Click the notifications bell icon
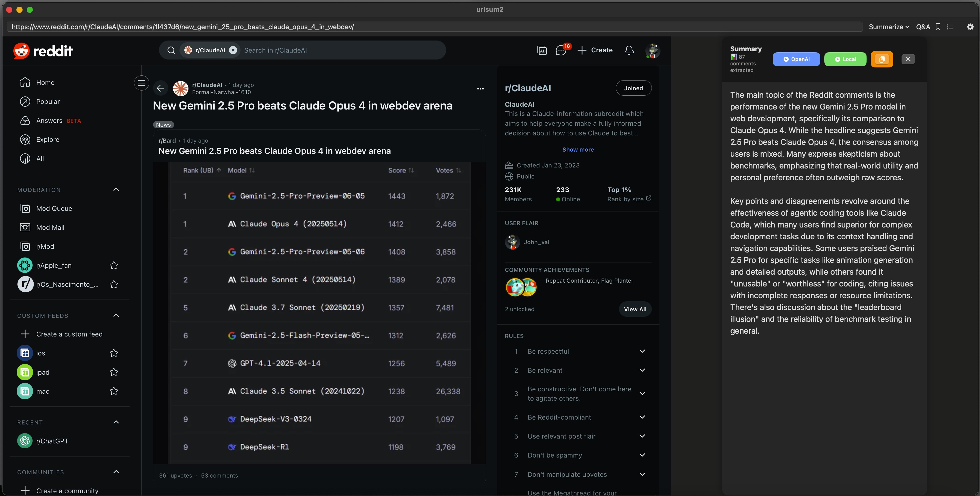Viewport: 980px width, 496px height. (x=629, y=50)
